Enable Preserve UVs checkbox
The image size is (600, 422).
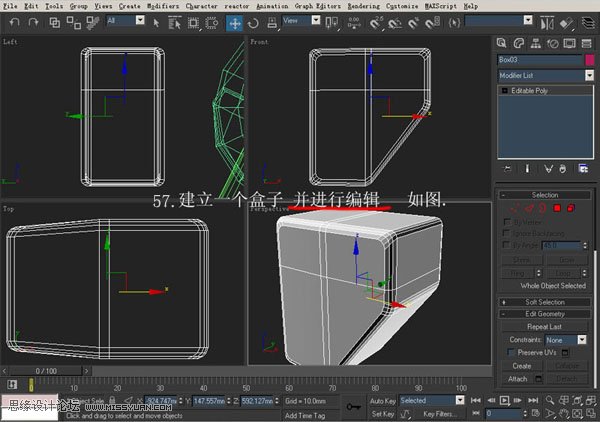click(x=510, y=352)
